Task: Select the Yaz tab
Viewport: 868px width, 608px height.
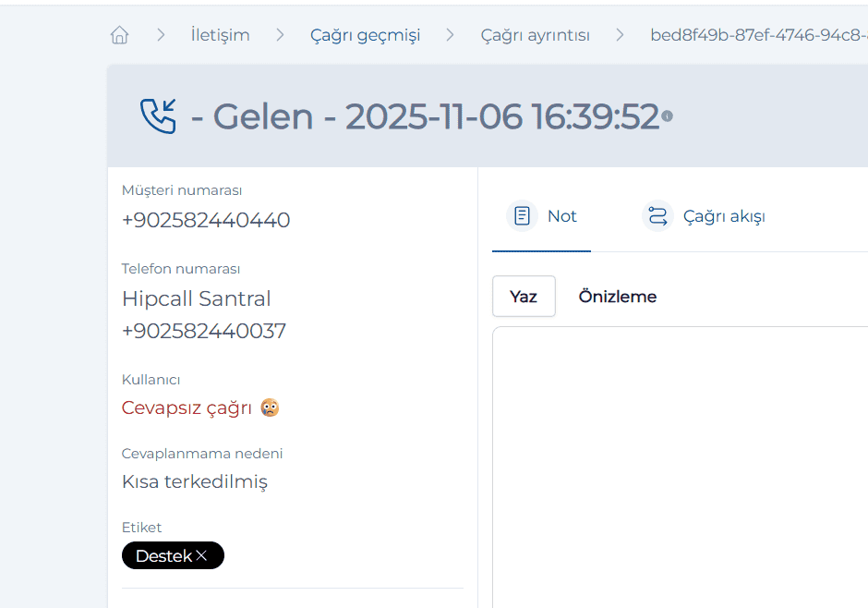Action: point(524,297)
